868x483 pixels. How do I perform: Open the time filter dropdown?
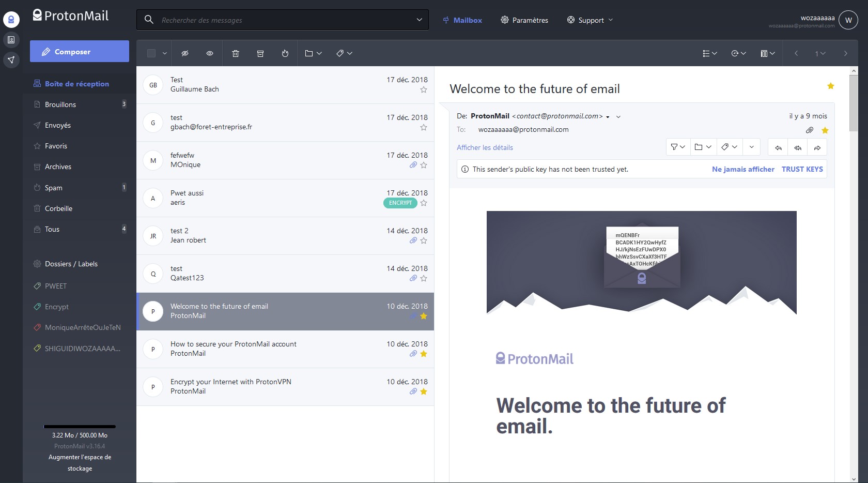coord(739,53)
